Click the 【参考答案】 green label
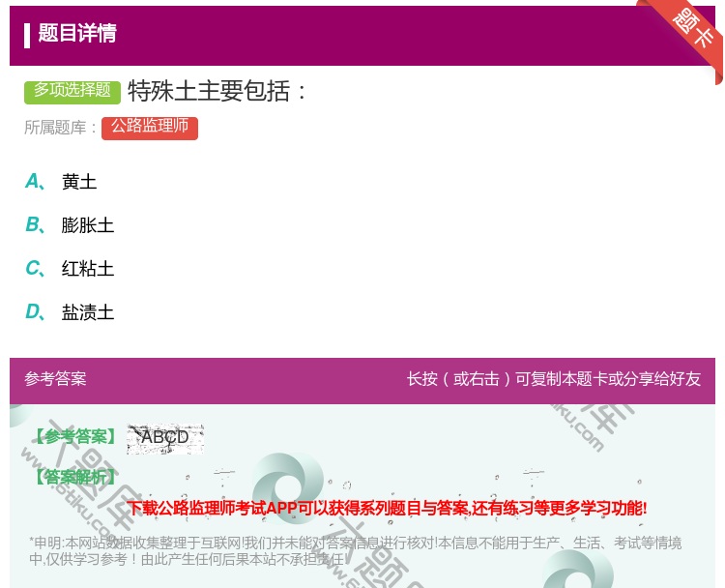 point(75,436)
